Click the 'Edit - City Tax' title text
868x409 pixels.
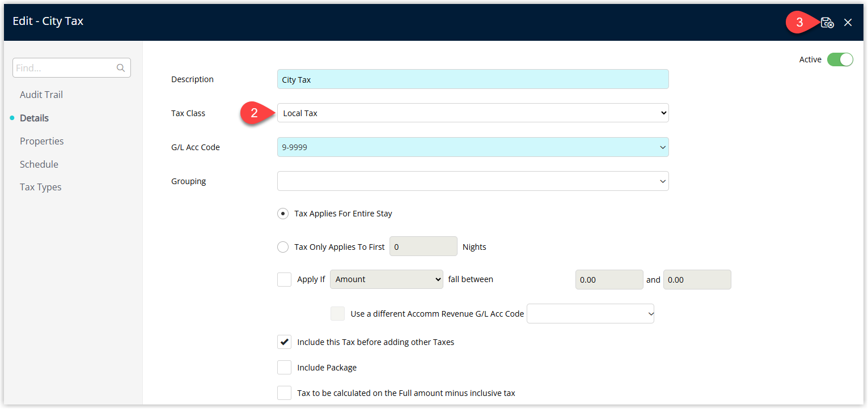tap(48, 22)
